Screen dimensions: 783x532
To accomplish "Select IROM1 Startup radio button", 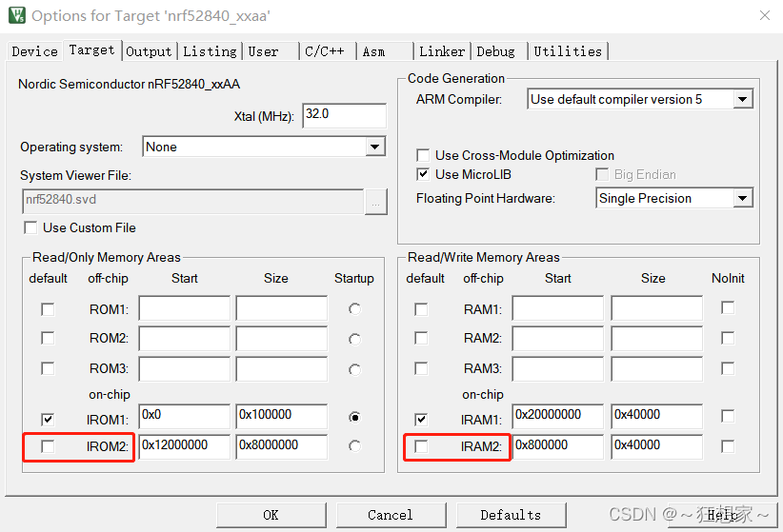I will coord(354,417).
